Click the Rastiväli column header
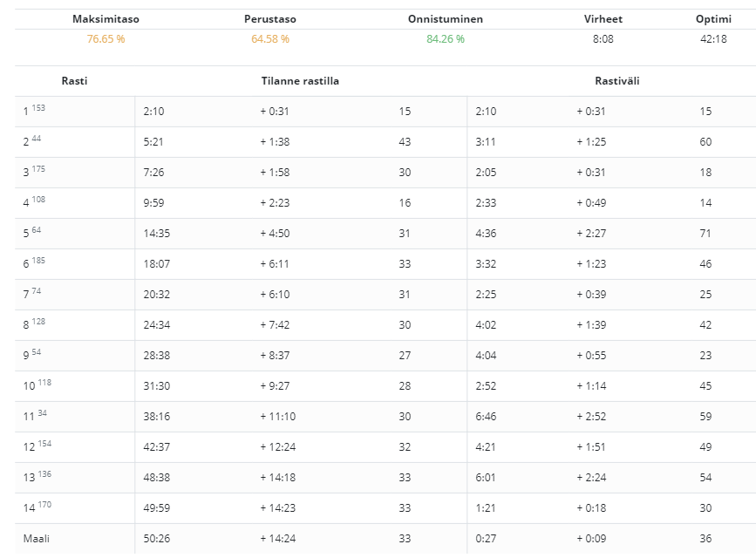This screenshot has width=756, height=558. (617, 81)
